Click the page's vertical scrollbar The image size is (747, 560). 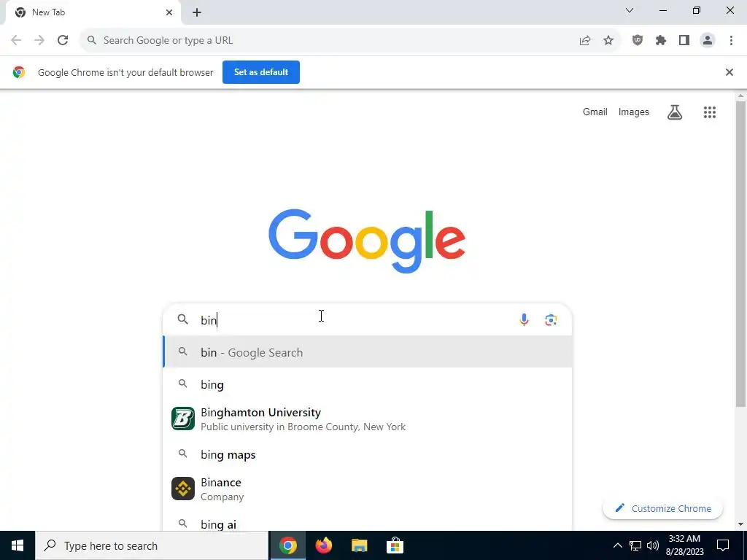pos(741,254)
